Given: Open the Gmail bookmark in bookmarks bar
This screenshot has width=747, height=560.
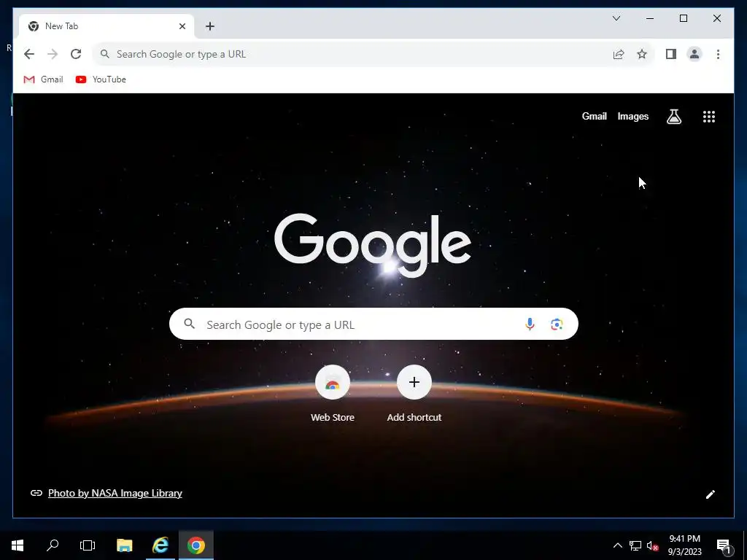Looking at the screenshot, I should pos(43,79).
